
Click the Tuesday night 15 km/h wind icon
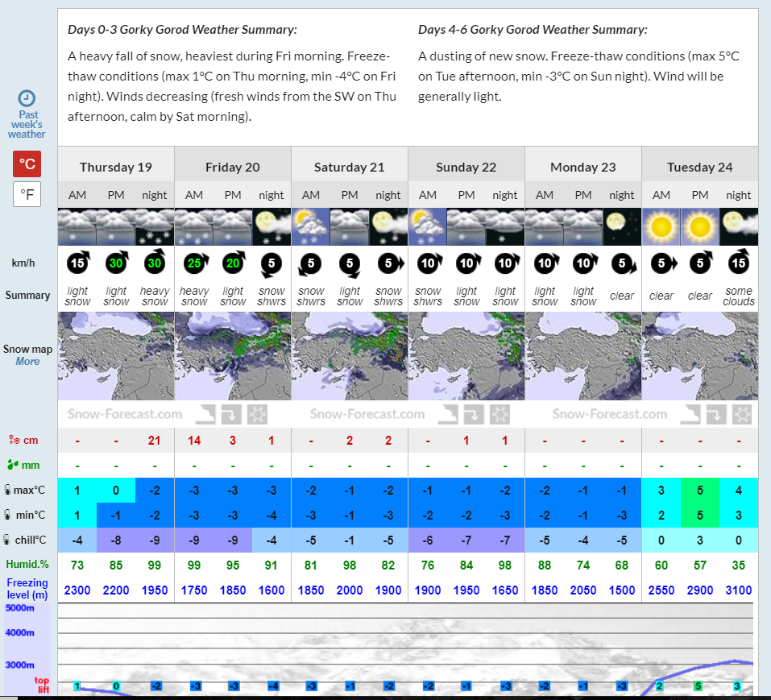[x=739, y=262]
